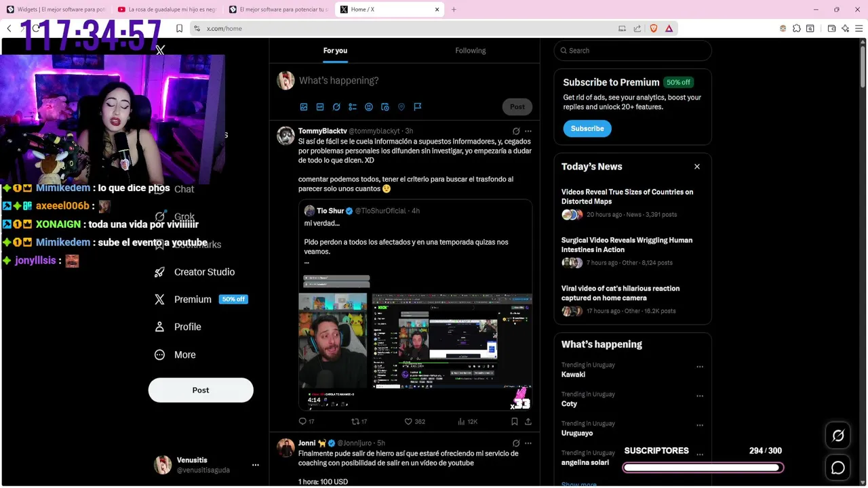Open TommyBlacktv's profile name link
This screenshot has height=488, width=868.
point(322,131)
